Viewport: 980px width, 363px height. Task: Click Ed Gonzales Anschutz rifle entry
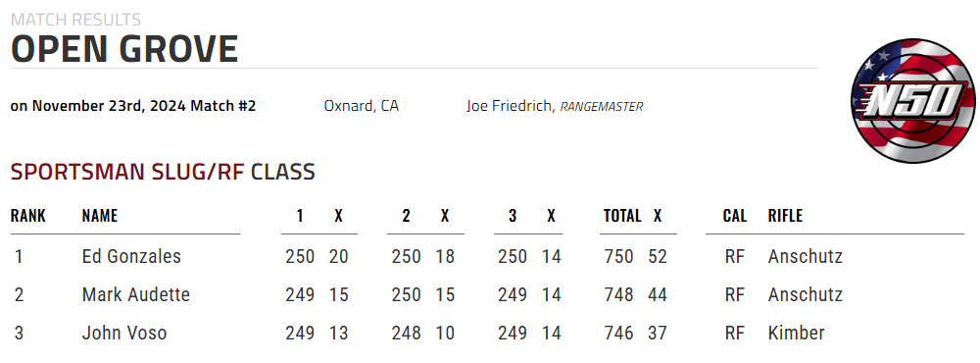pyautogui.click(x=805, y=256)
